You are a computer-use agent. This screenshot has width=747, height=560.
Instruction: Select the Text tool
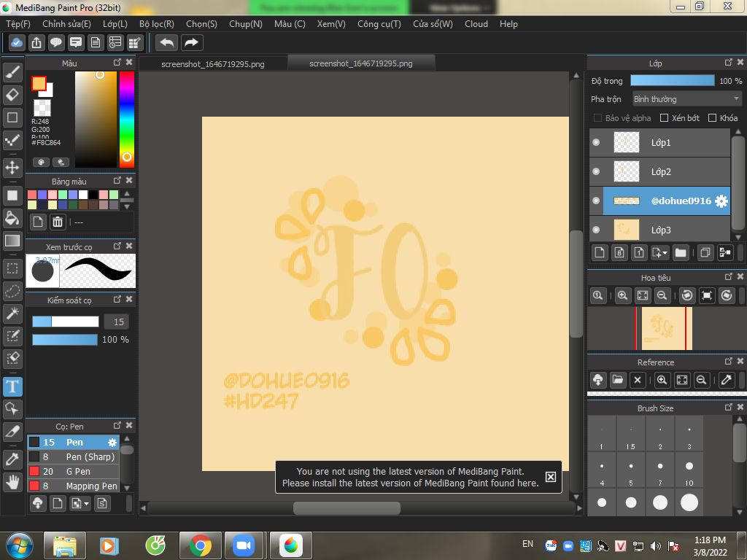click(12, 386)
